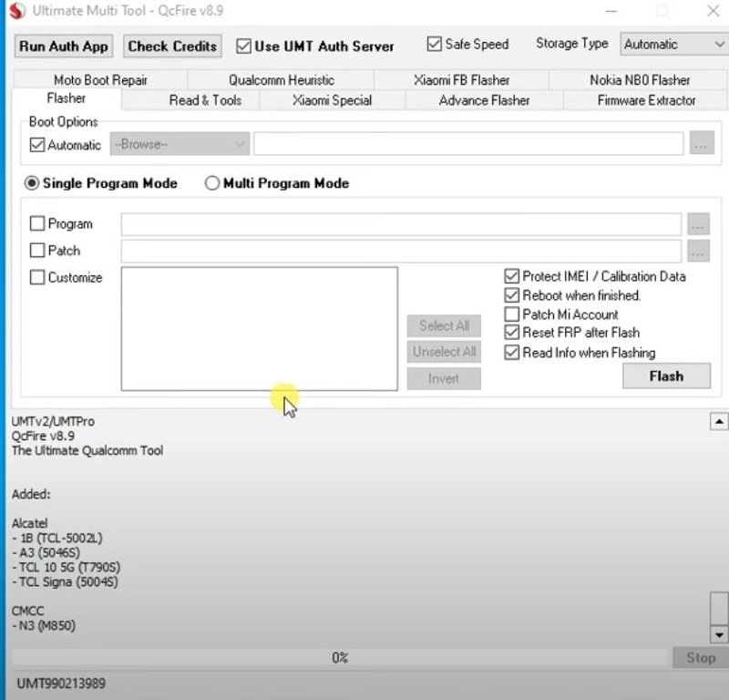Uncheck Use UMT Auth Server
Viewport: 729px width, 700px height.
point(243,46)
